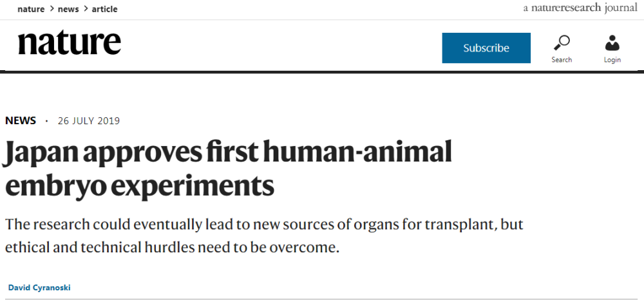Click the chevron between nature and news
Viewport: 644px width, 307px height.
(52, 9)
